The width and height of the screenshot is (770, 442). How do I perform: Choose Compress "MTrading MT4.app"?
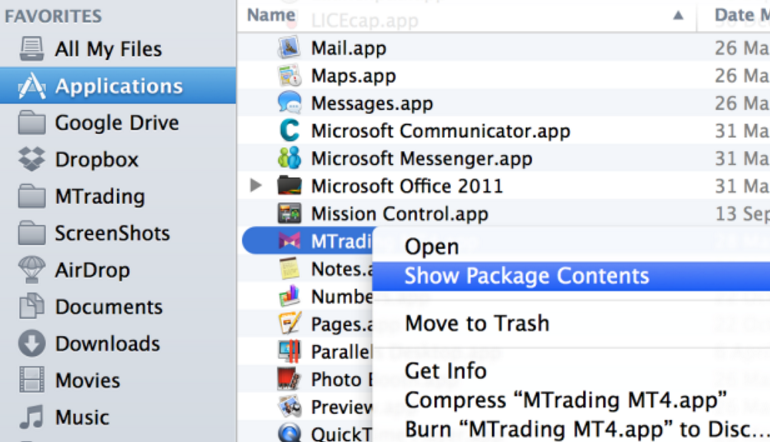[565, 400]
